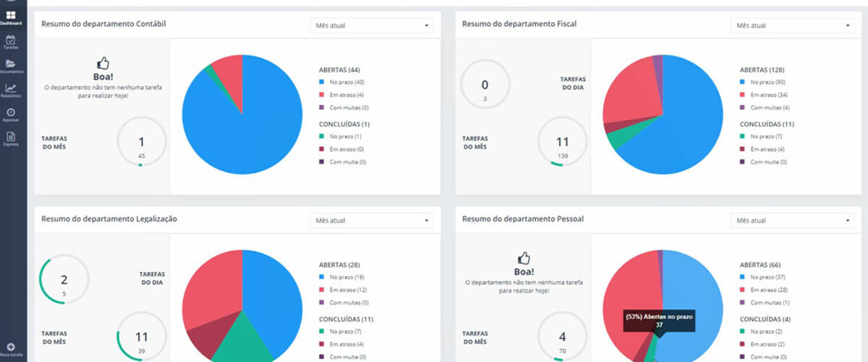Click the blue slice of Legalização pie chart

271,297
